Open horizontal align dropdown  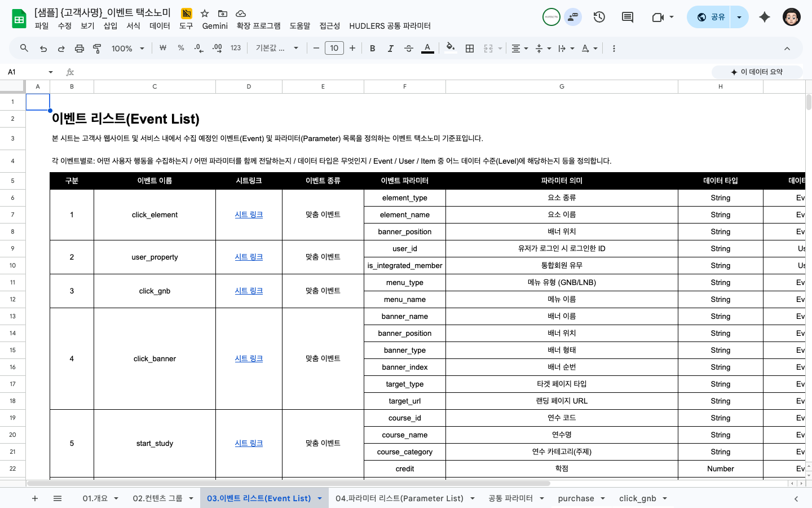(519, 49)
